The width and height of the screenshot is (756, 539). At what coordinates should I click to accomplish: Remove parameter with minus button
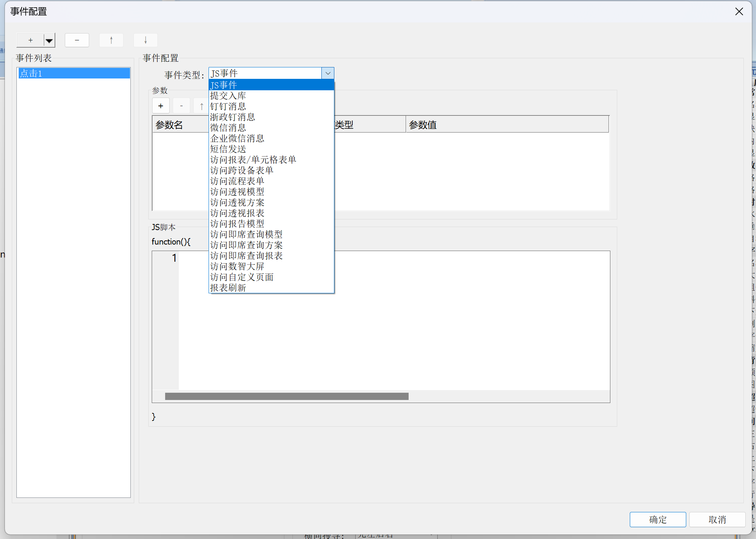[x=181, y=106]
